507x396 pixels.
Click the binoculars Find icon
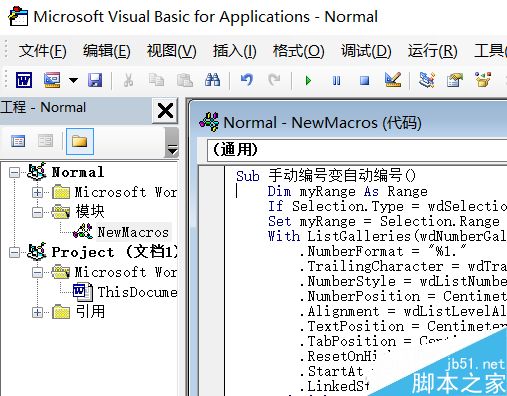coord(212,80)
